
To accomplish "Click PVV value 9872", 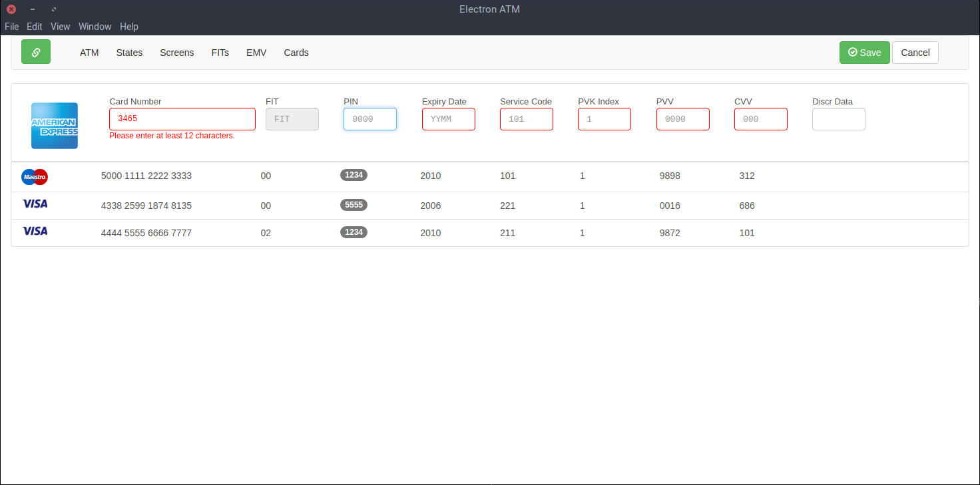I will (670, 234).
